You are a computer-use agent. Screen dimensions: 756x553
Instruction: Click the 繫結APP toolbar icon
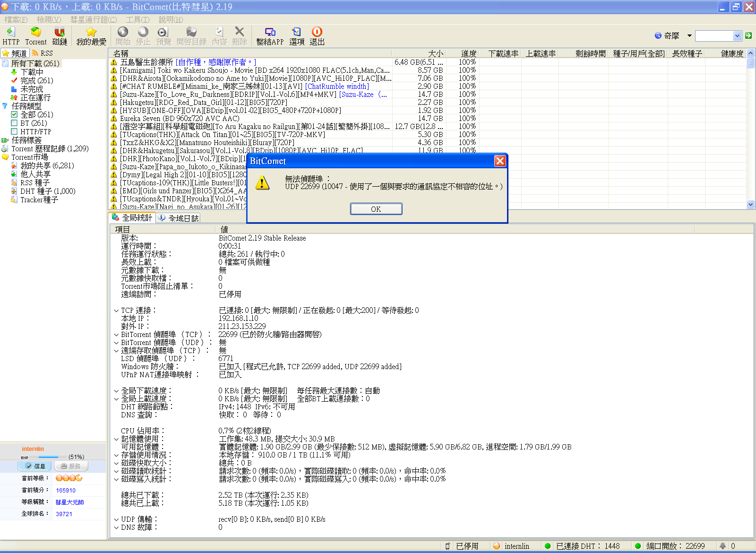[270, 32]
